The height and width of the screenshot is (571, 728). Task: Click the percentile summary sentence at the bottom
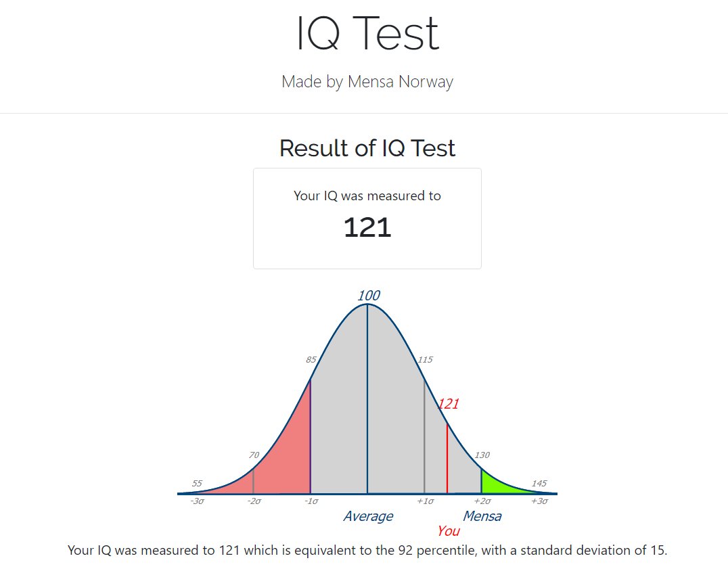point(367,550)
